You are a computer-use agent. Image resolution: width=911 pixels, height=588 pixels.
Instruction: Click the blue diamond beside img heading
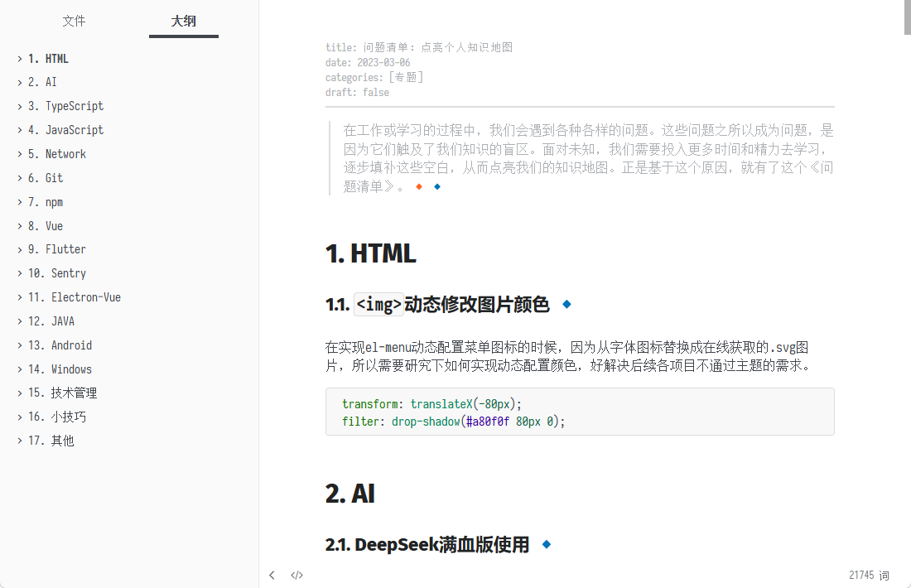[566, 304]
